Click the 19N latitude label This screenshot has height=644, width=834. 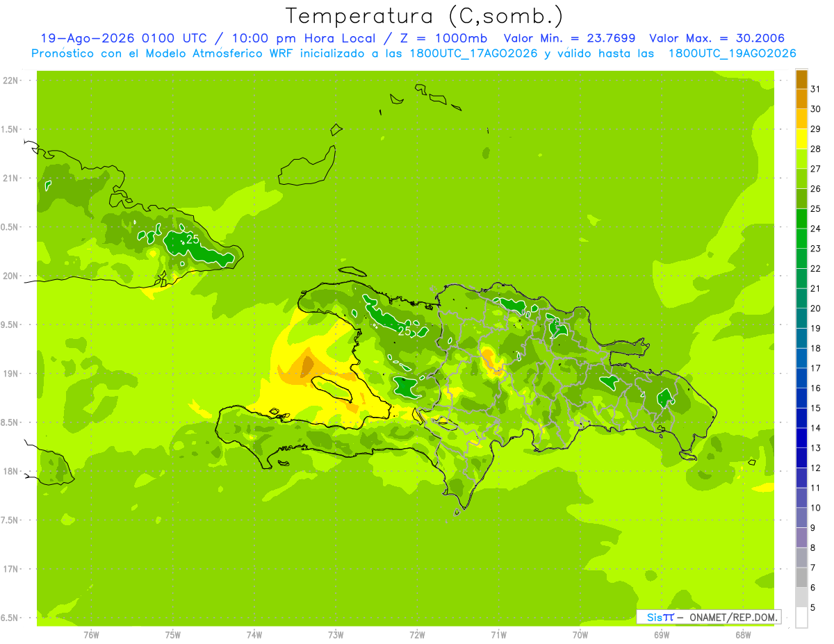[x=12, y=374]
